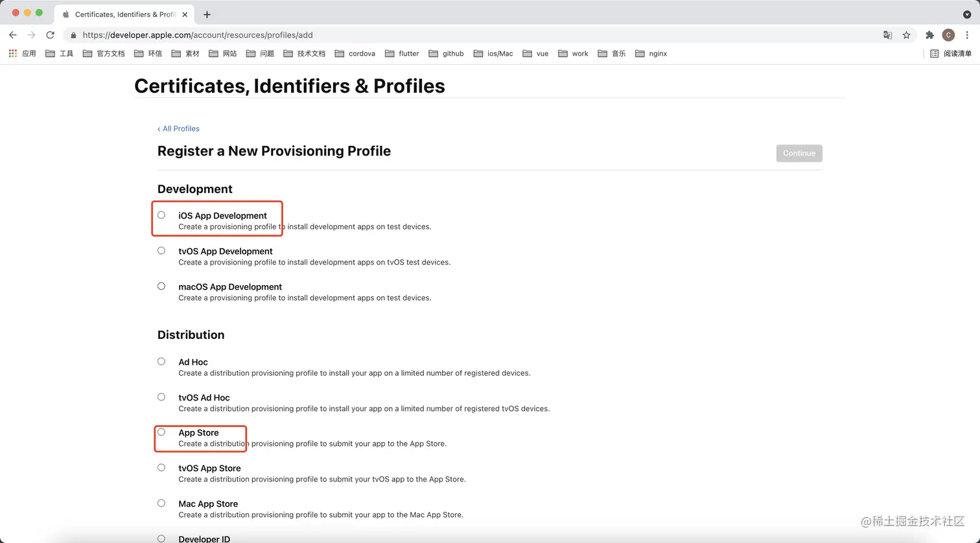
Task: Bookmark this page with the star icon
Action: pyautogui.click(x=906, y=35)
